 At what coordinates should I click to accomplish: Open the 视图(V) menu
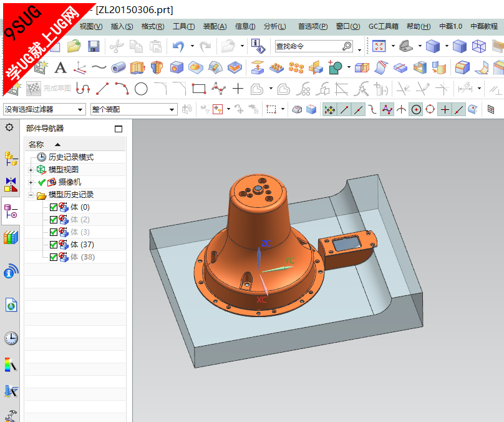91,26
